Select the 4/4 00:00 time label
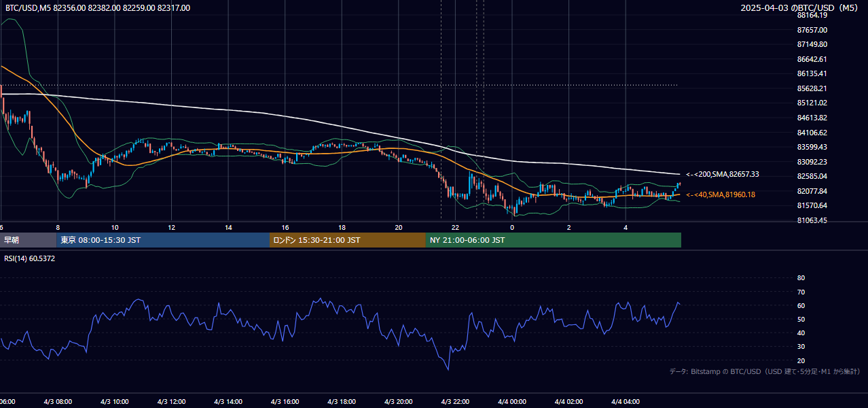This screenshot has height=408, width=868. click(512, 402)
